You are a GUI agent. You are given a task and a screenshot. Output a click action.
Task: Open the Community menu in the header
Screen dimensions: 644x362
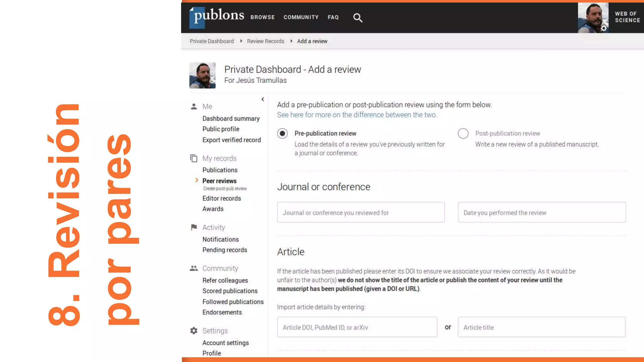(301, 17)
